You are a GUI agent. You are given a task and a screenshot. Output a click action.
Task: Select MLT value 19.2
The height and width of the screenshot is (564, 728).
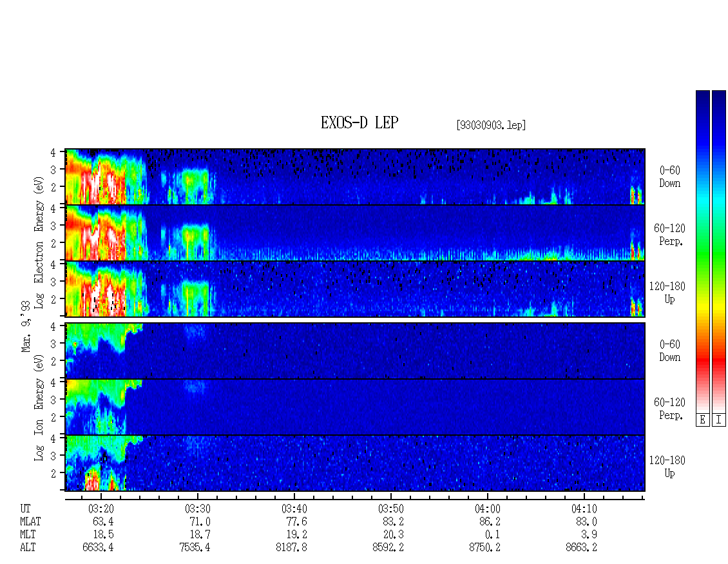[296, 535]
